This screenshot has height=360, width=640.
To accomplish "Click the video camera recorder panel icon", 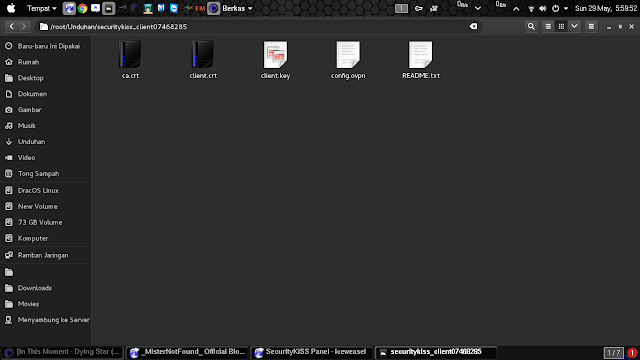I will [x=434, y=8].
